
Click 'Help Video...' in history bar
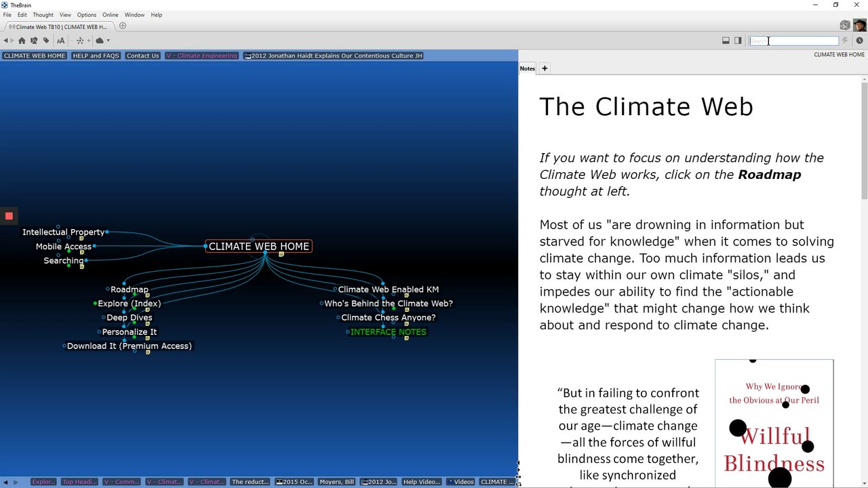pos(421,482)
